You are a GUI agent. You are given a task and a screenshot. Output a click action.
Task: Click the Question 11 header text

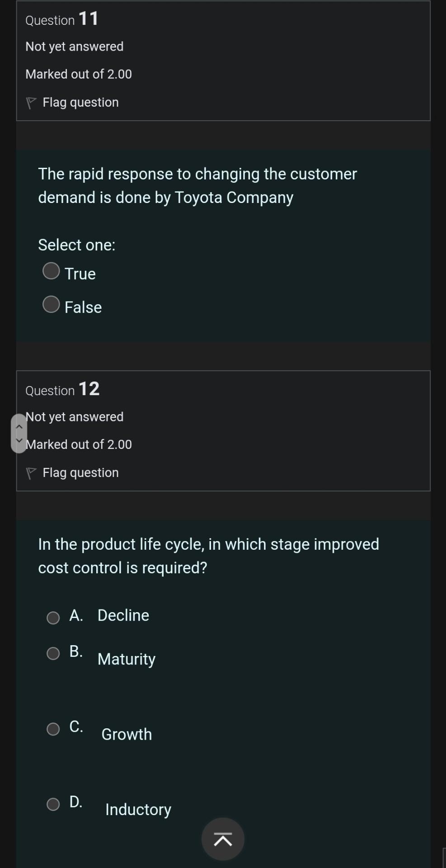coord(62,19)
